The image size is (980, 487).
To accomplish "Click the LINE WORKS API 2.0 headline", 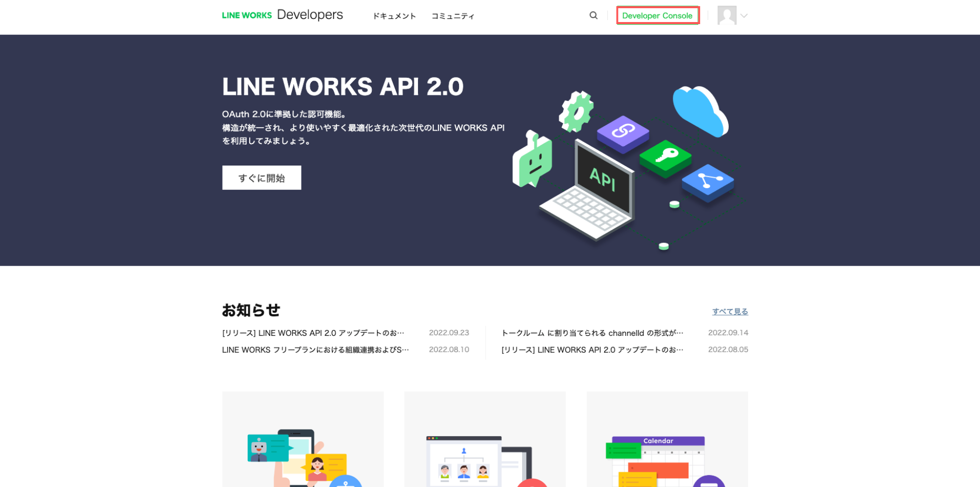I will pos(343,87).
